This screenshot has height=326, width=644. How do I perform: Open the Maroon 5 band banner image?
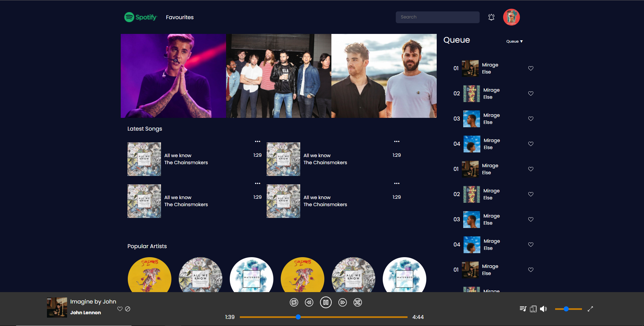279,76
